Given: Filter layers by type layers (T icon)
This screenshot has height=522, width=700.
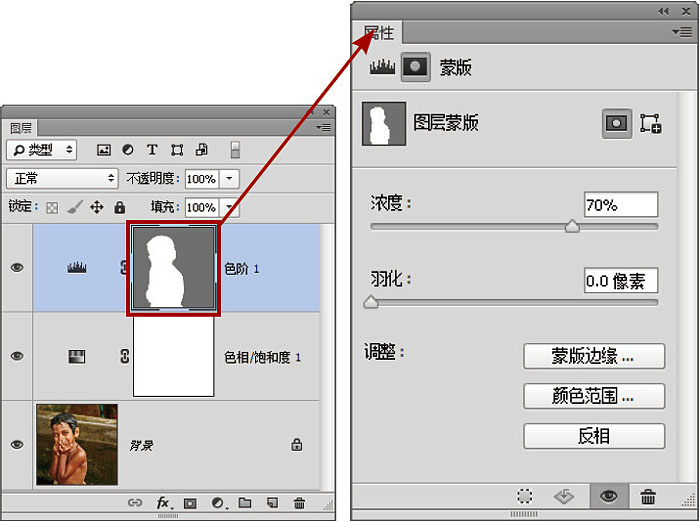Looking at the screenshot, I should point(152,150).
